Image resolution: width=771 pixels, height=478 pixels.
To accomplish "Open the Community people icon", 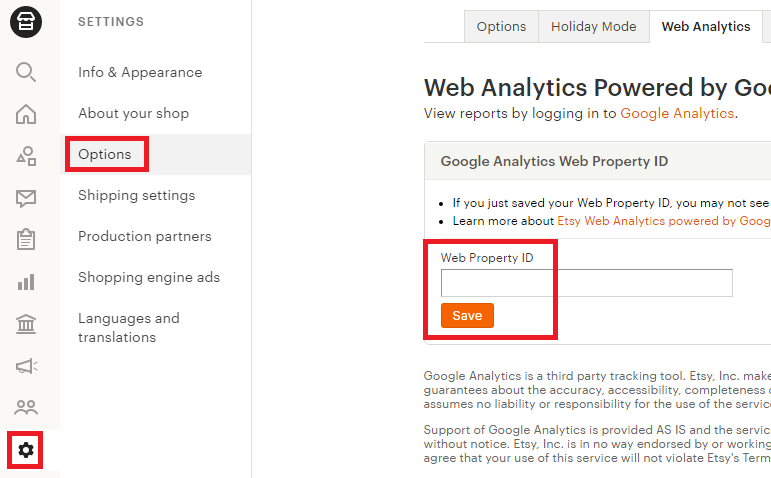I will pos(26,408).
